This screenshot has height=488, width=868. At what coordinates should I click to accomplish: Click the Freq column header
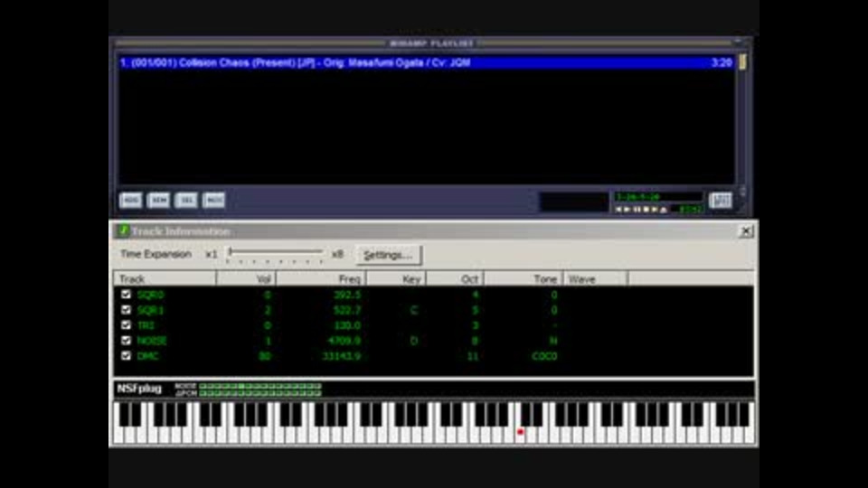321,279
